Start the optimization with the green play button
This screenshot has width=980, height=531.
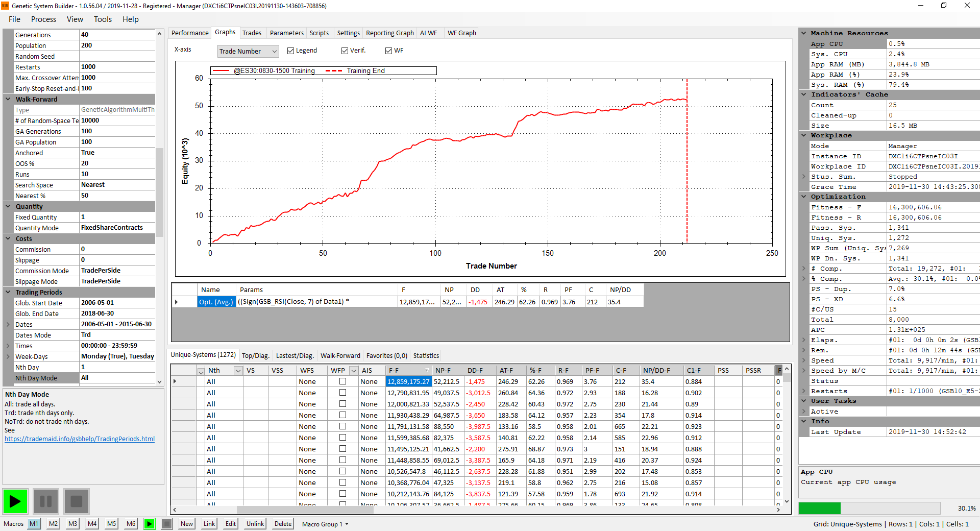(x=15, y=501)
